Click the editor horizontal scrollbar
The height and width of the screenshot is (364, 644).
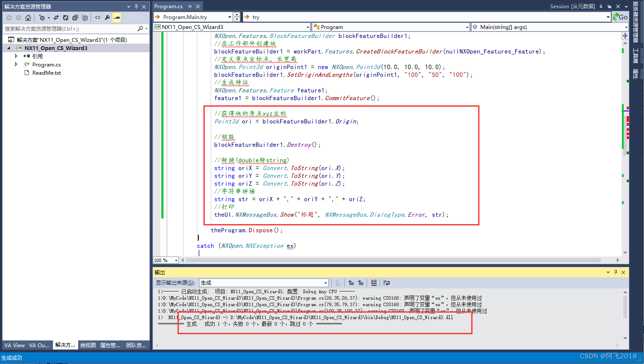(x=393, y=260)
